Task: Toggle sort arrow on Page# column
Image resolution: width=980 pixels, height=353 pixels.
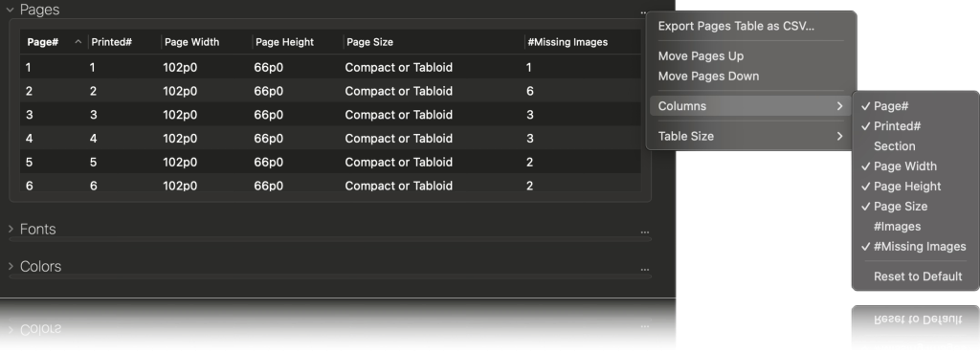Action: coord(78,42)
